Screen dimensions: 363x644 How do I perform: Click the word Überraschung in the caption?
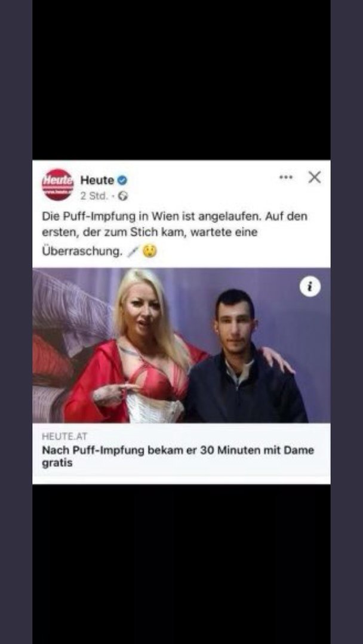(x=82, y=252)
